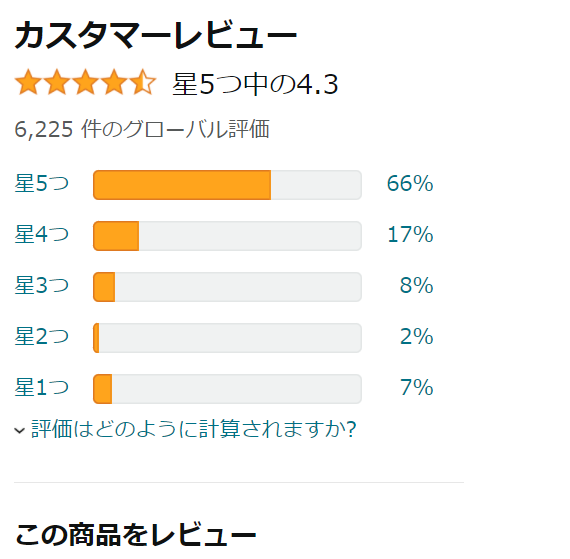Click the 6,225 件のグローバル評価 text

point(142,129)
